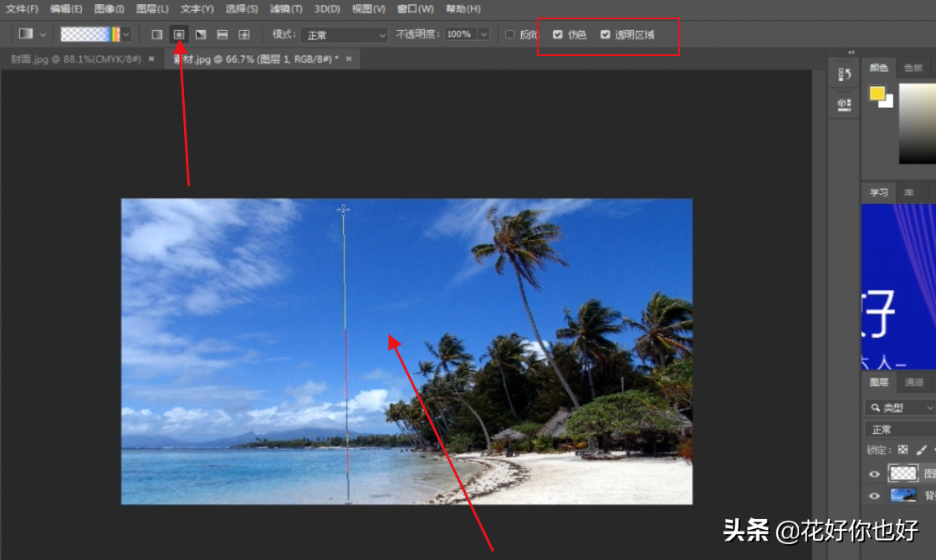The height and width of the screenshot is (560, 936).
Task: Hide the background layer using its eye icon
Action: point(874,496)
